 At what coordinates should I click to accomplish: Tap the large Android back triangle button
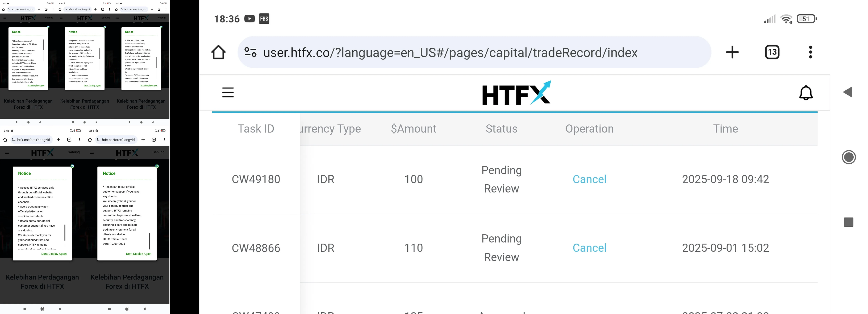pos(848,92)
